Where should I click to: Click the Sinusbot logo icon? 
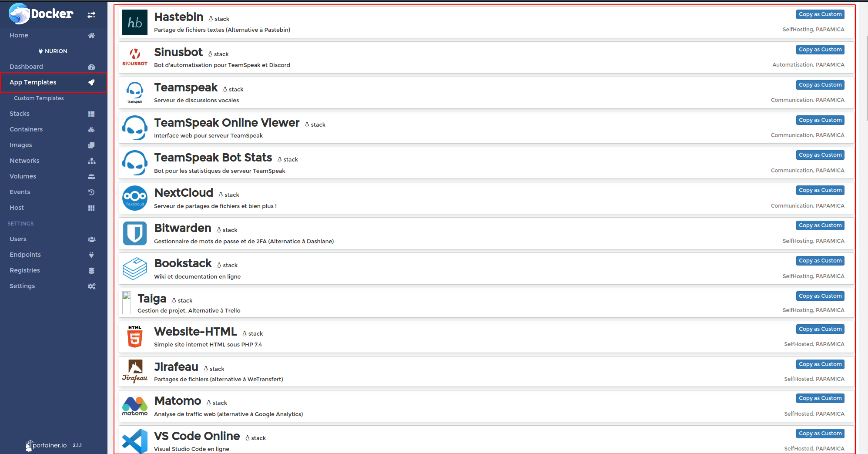click(x=135, y=57)
